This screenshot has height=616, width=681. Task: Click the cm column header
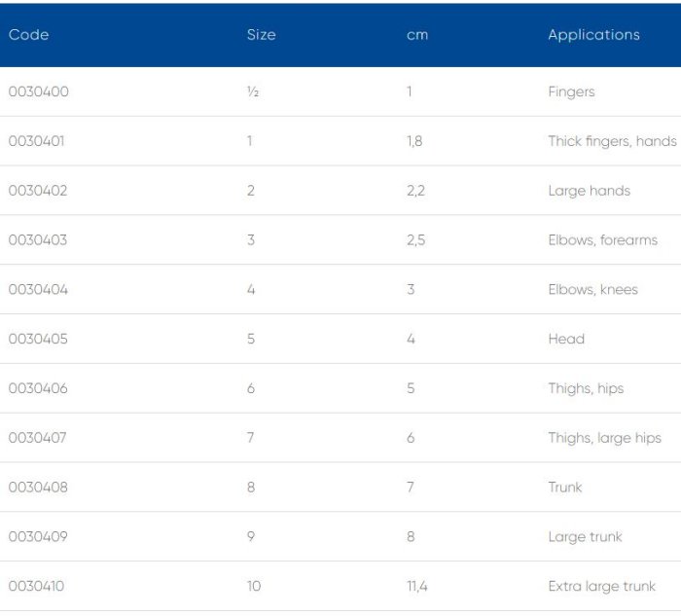click(416, 35)
